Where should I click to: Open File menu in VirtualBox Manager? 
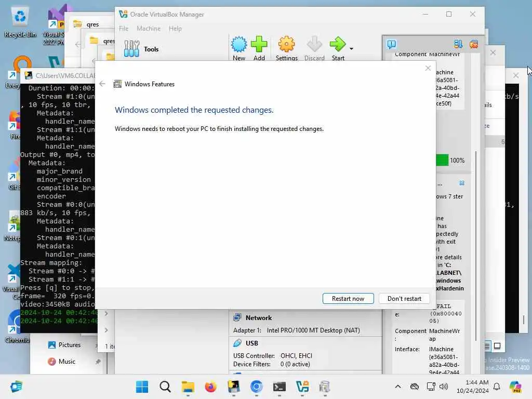pos(124,29)
